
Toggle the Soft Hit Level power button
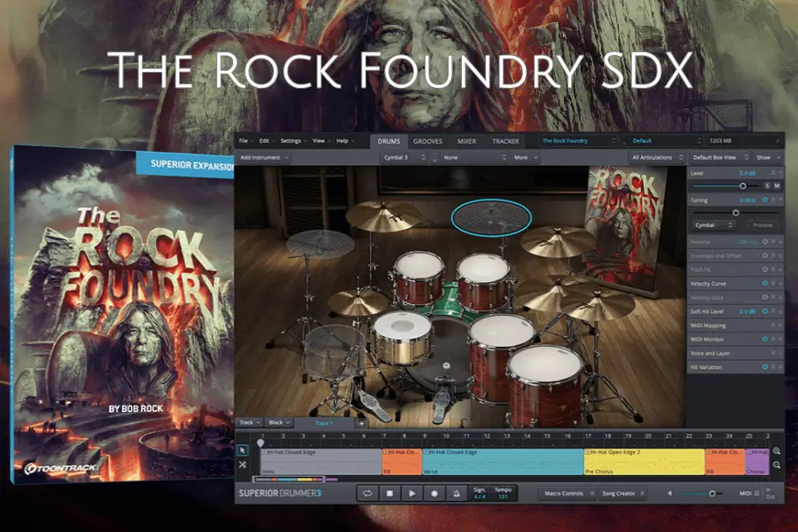(x=765, y=311)
